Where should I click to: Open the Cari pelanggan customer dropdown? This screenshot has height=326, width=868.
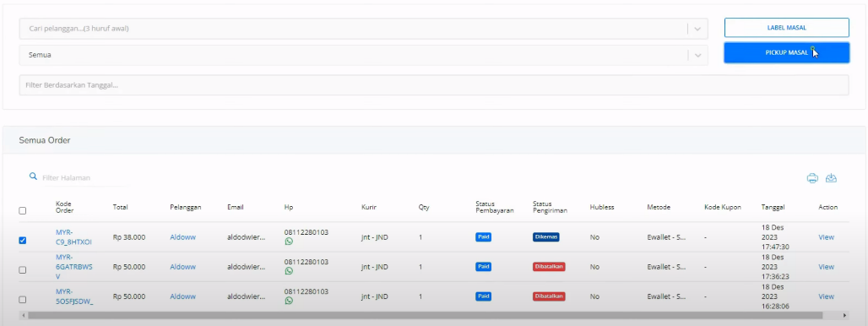363,29
